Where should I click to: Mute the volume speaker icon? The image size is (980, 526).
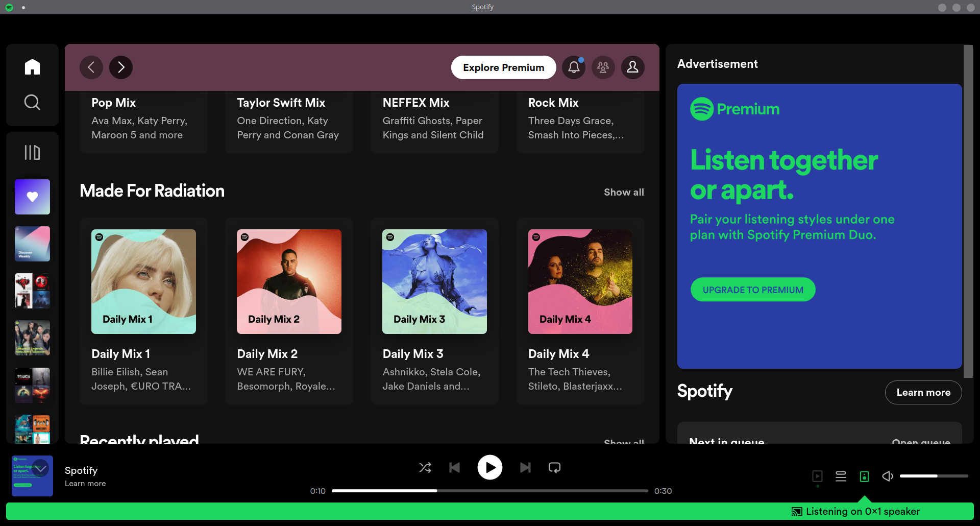[888, 476]
